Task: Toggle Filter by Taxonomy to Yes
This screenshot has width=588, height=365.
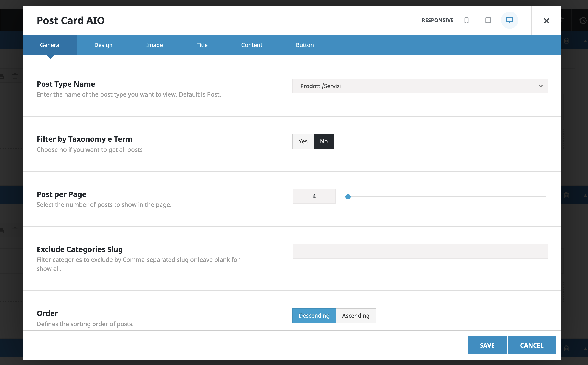Action: pos(303,141)
